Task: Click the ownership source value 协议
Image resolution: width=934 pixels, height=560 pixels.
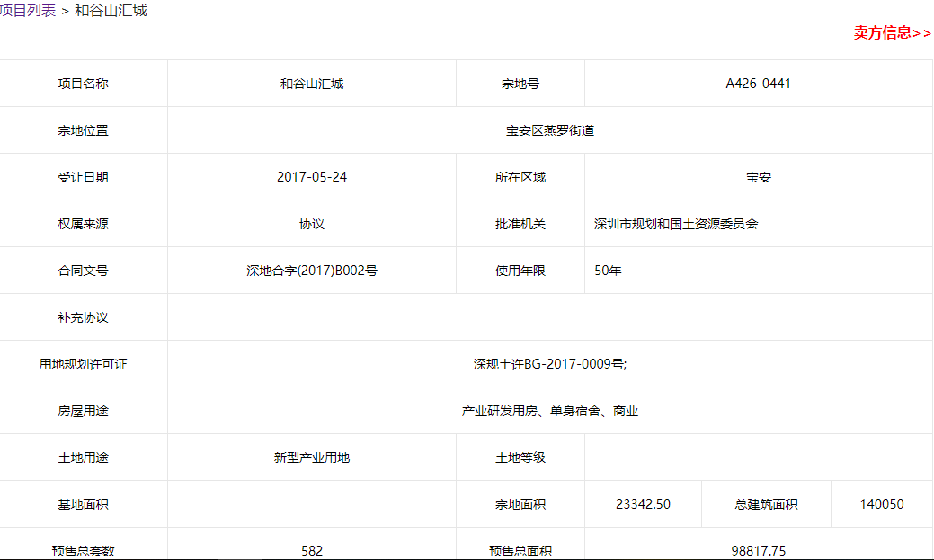Action: (x=312, y=224)
